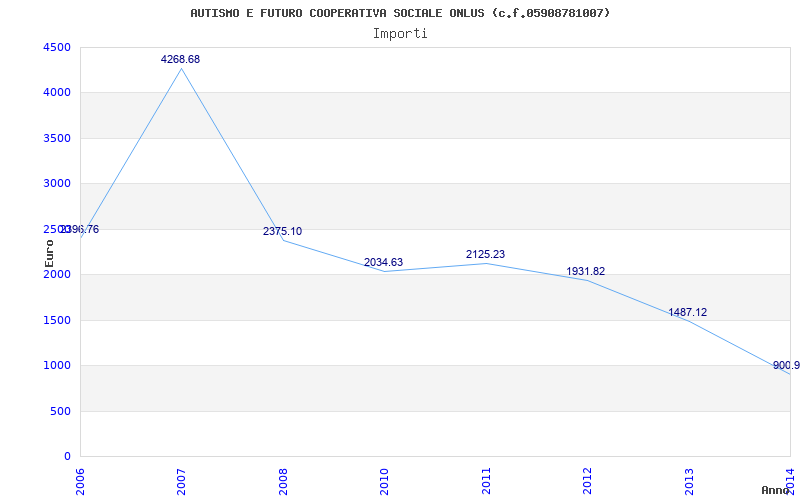Click the 4500 y-axis tick label
Image resolution: width=800 pixels, height=500 pixels.
pyautogui.click(x=57, y=47)
